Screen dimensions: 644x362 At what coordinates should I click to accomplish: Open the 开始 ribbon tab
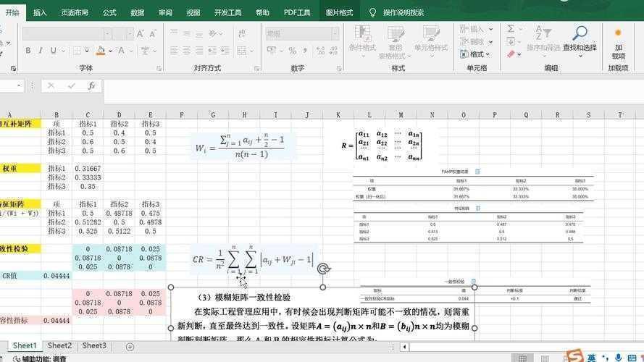[x=12, y=13]
